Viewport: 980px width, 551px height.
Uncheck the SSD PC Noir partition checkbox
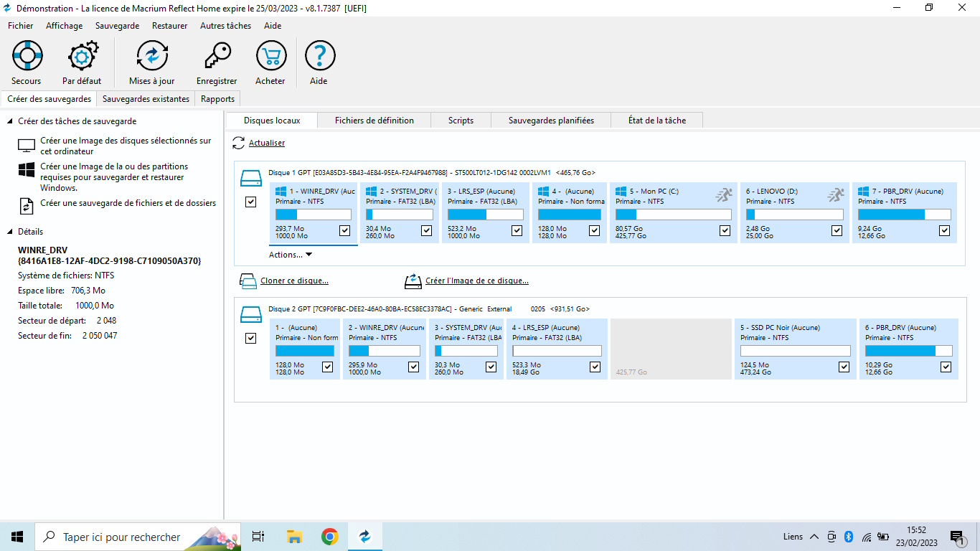[844, 367]
